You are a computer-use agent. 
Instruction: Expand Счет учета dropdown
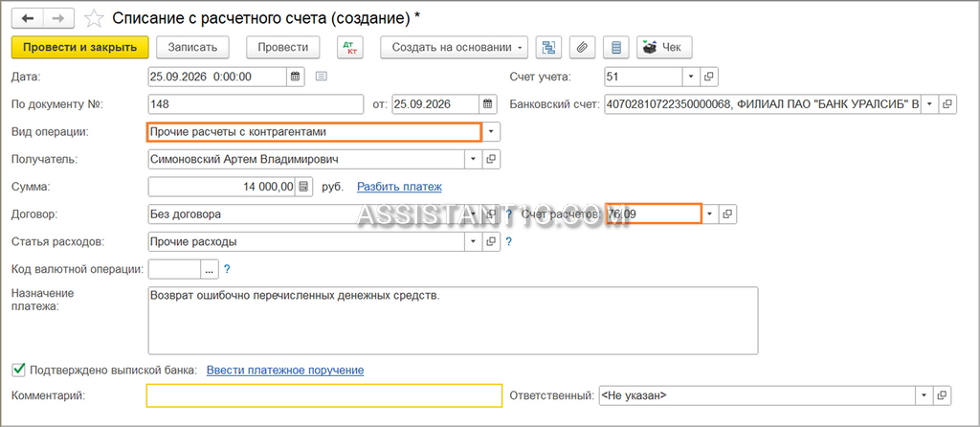pos(691,77)
